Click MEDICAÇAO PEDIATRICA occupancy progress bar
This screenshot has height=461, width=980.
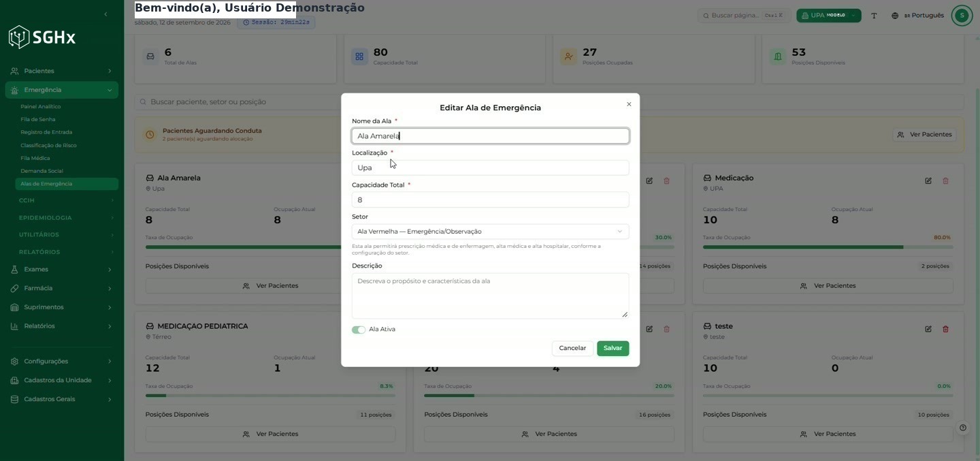click(270, 396)
